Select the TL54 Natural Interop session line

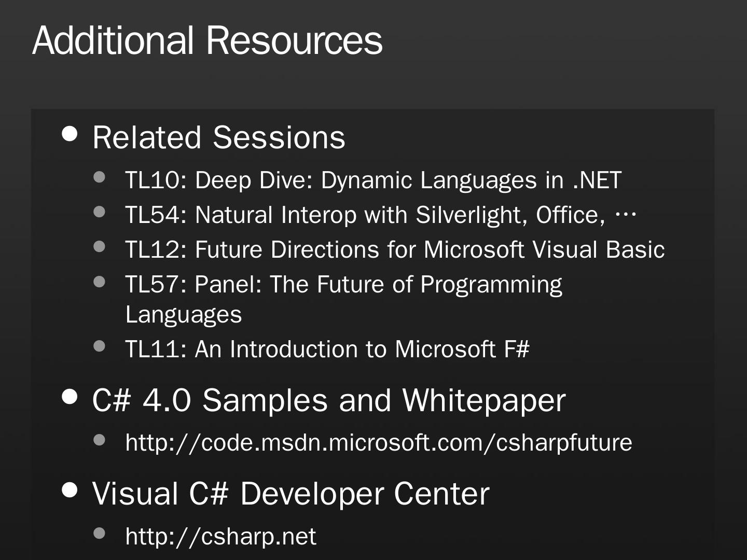(380, 215)
